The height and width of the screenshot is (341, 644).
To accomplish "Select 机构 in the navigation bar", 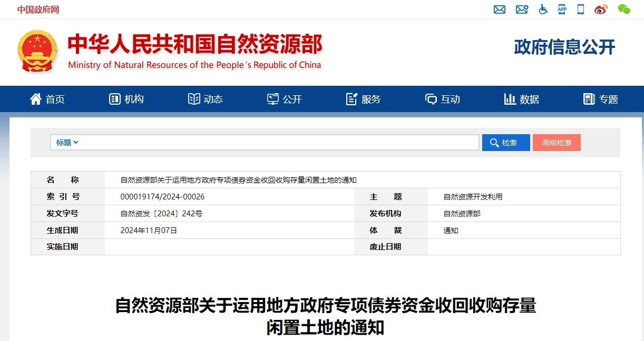I will pyautogui.click(x=126, y=99).
